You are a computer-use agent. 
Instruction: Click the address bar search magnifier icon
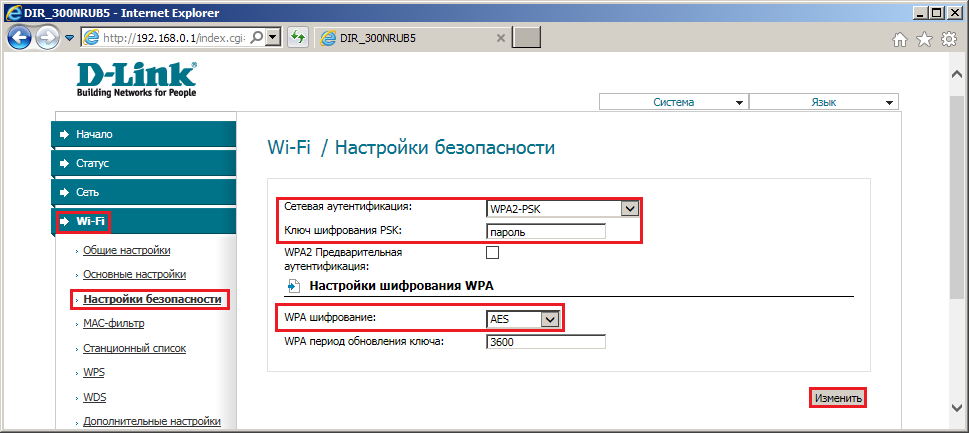tap(258, 38)
